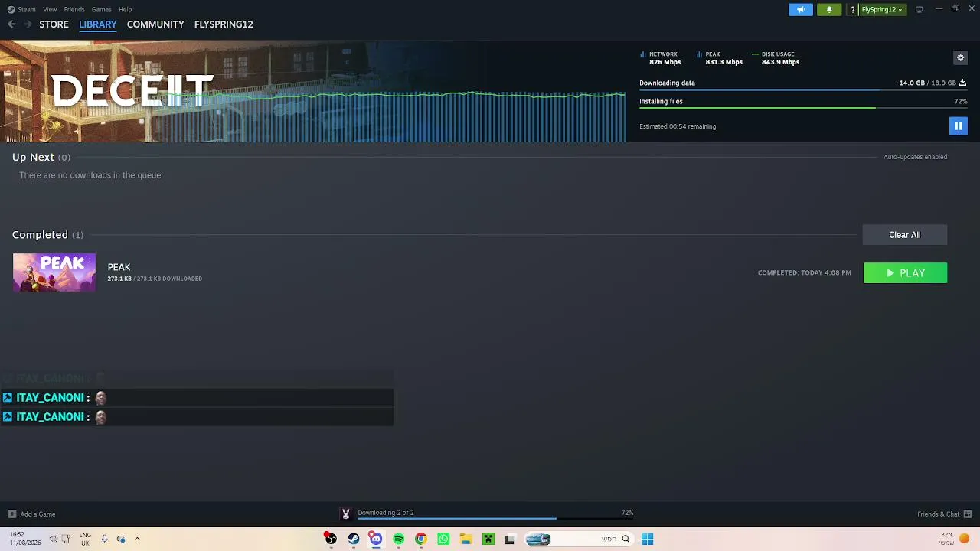Click 'COMPLETED: TODAY 4:08 PM' text
The image size is (980, 551).
(804, 273)
